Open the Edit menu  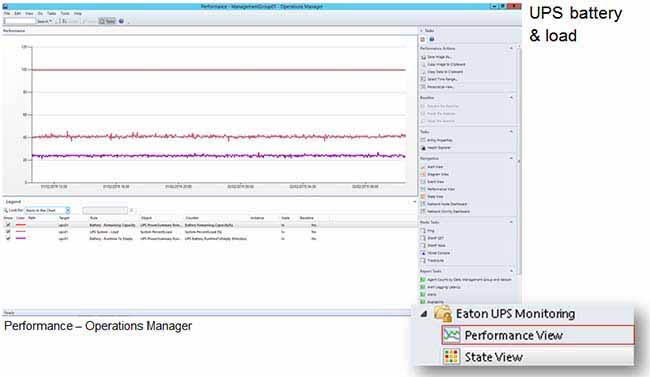tap(17, 14)
